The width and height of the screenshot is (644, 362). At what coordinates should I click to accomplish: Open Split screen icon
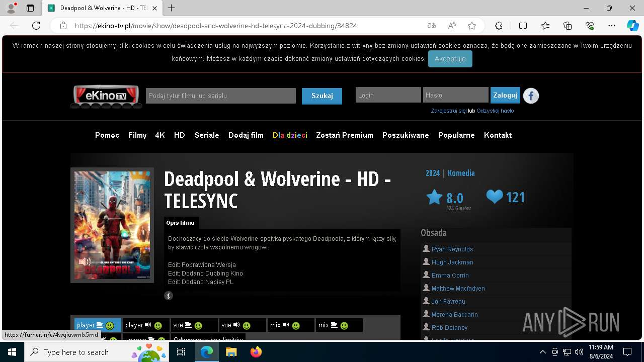coord(523,26)
